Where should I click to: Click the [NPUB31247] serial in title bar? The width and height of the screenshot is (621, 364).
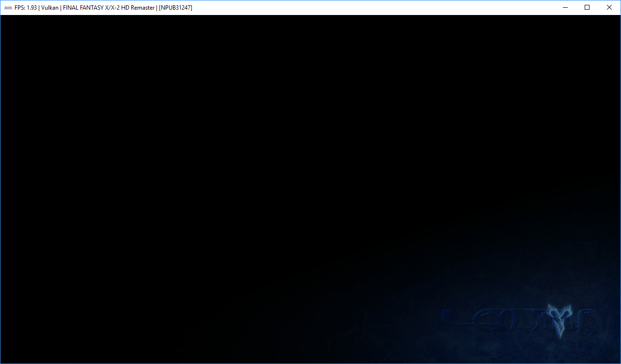point(175,8)
